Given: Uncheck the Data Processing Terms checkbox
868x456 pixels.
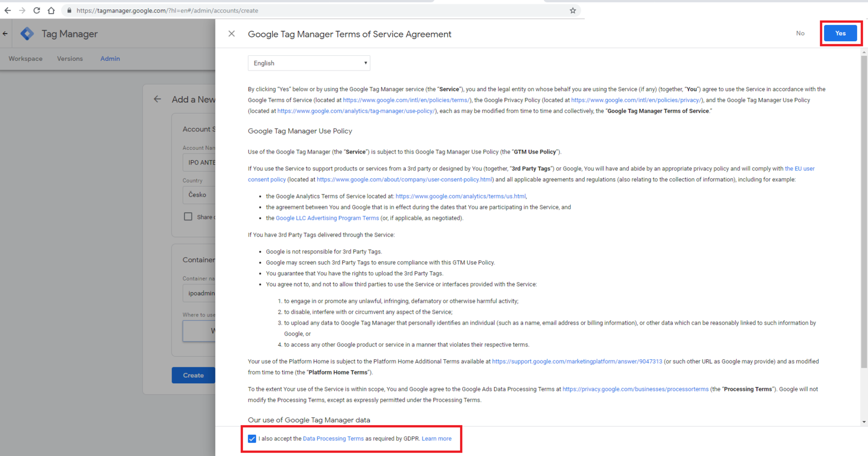Looking at the screenshot, I should (x=252, y=439).
